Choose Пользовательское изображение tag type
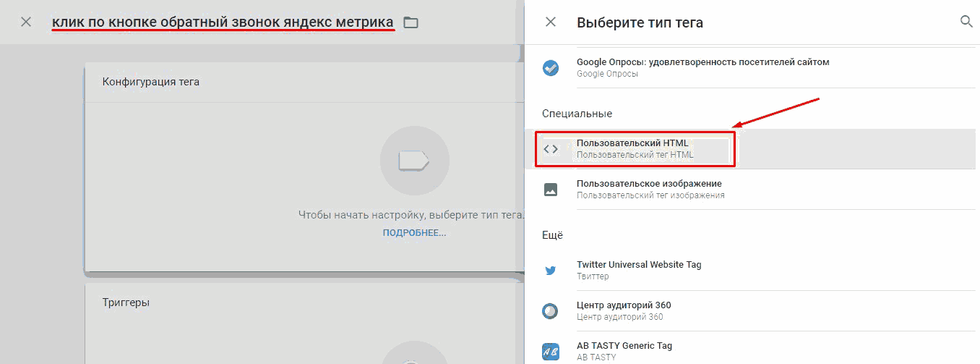The width and height of the screenshot is (980, 364). coord(750,190)
